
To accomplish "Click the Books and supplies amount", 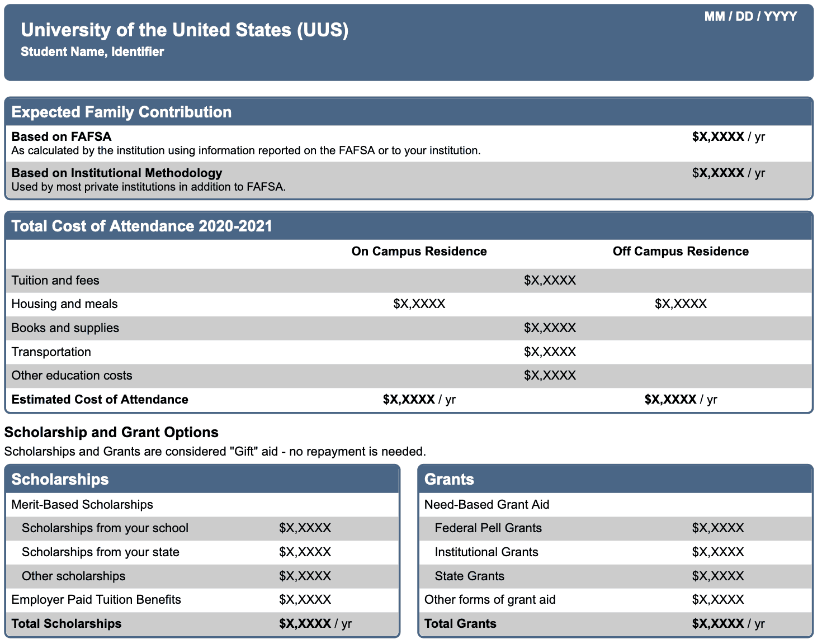I will click(x=550, y=328).
